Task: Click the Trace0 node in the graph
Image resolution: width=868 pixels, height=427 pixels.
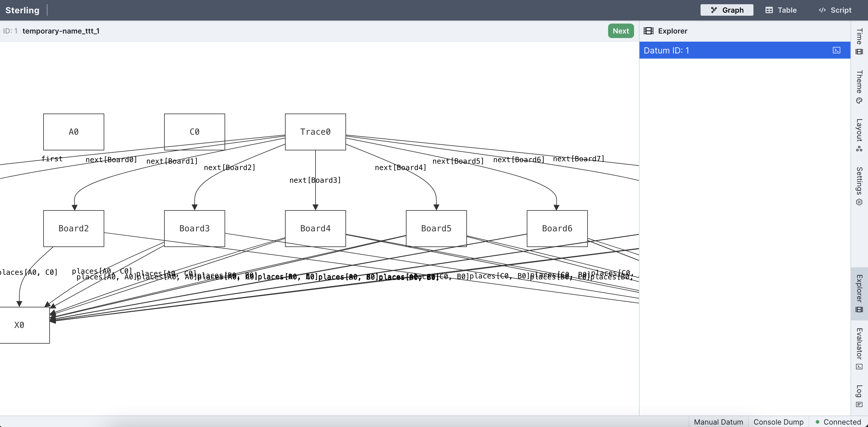Action: click(315, 132)
